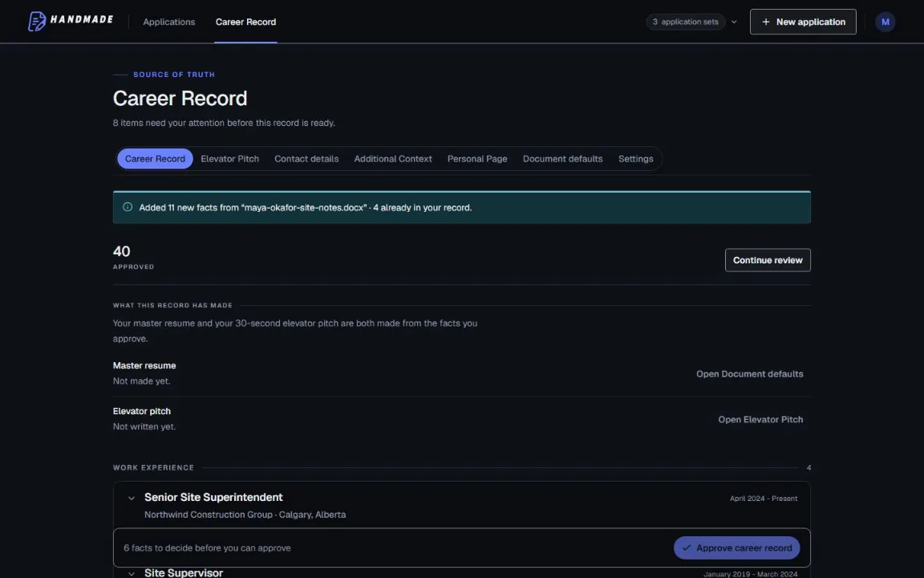Switch to the Additional Context tab
The width and height of the screenshot is (924, 578).
tap(393, 159)
